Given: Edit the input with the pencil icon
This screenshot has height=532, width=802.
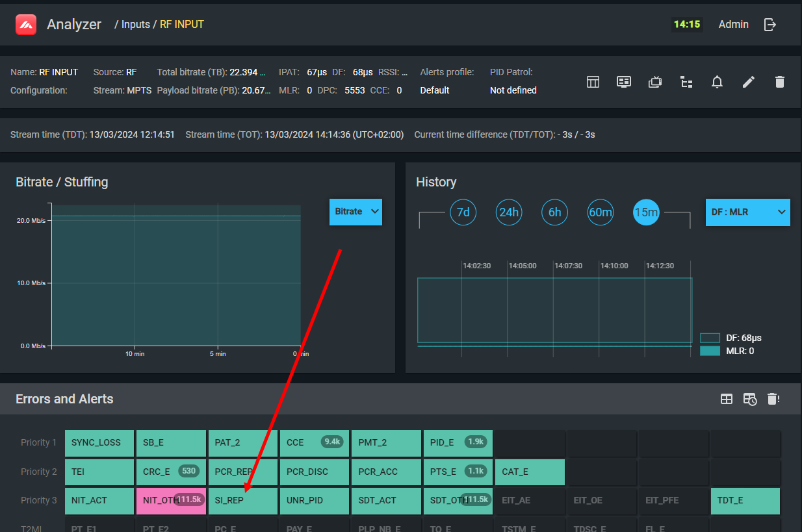Looking at the screenshot, I should click(749, 82).
